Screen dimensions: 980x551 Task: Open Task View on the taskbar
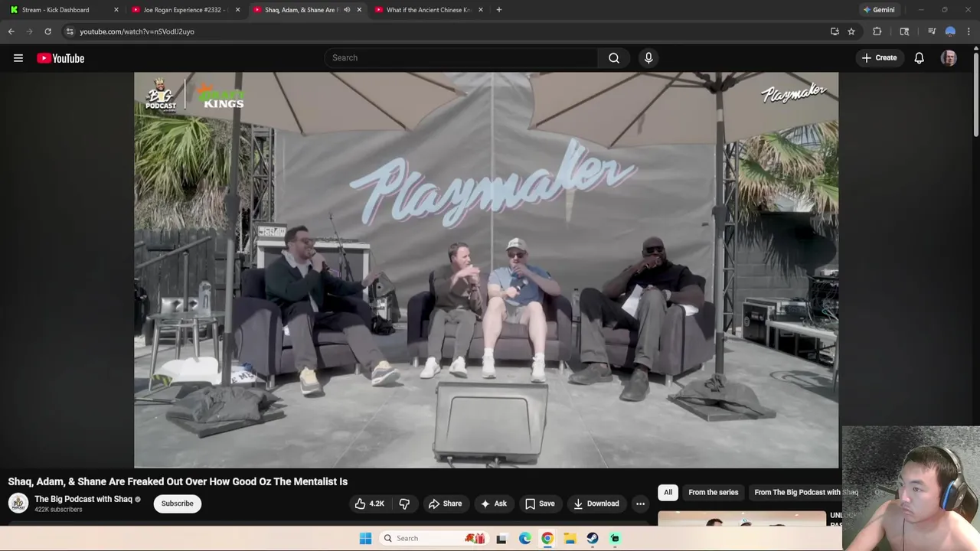click(501, 538)
